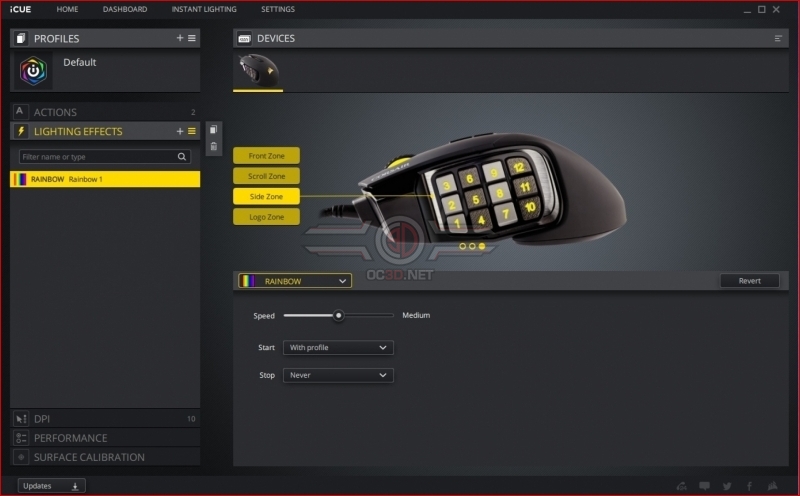This screenshot has width=800, height=496.
Task: Open the Stop 'Never' dropdown
Action: click(338, 375)
